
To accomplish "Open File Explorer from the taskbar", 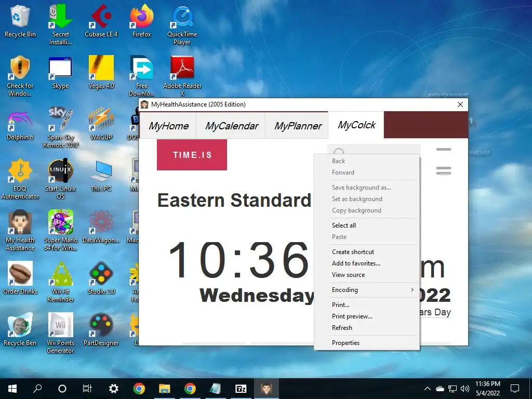I will [x=165, y=389].
